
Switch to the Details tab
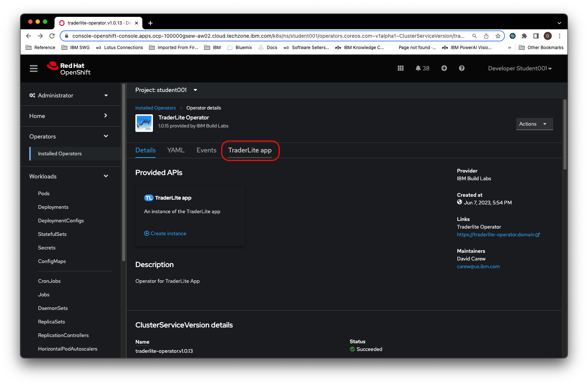pyautogui.click(x=145, y=150)
